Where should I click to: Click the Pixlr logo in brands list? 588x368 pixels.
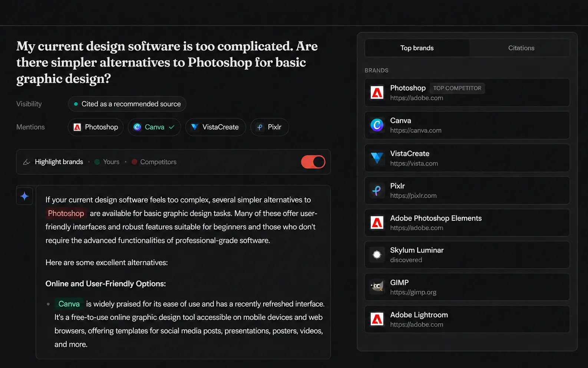click(377, 190)
